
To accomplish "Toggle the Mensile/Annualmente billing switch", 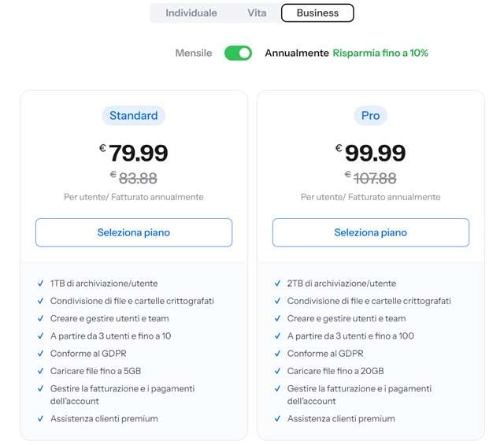I will (238, 53).
